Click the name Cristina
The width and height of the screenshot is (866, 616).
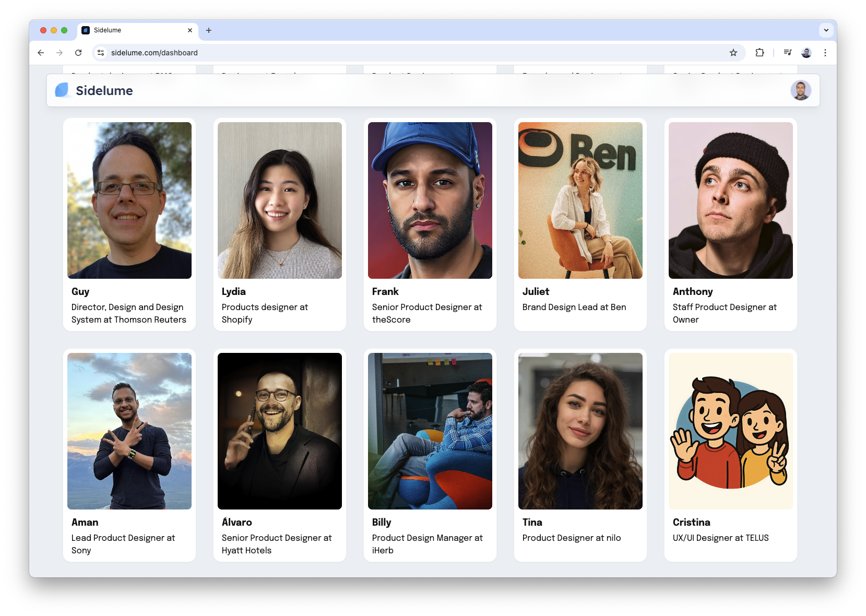(x=691, y=523)
